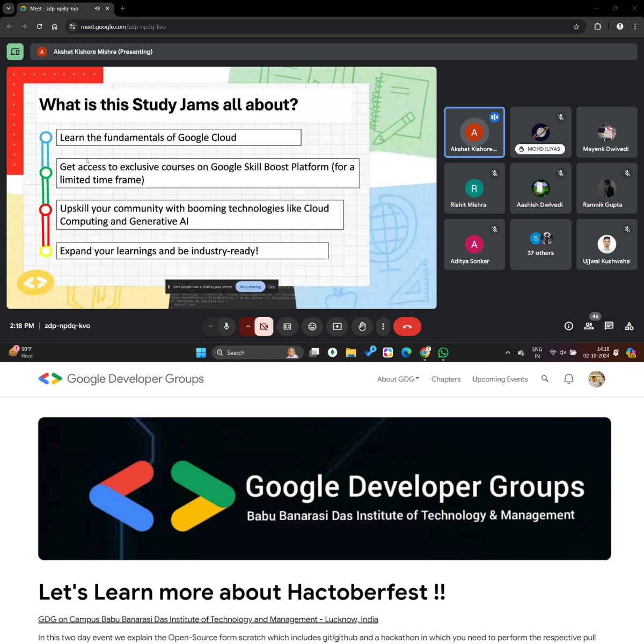Open meeting details info icon
Screen dimensions: 644x644
pyautogui.click(x=569, y=326)
